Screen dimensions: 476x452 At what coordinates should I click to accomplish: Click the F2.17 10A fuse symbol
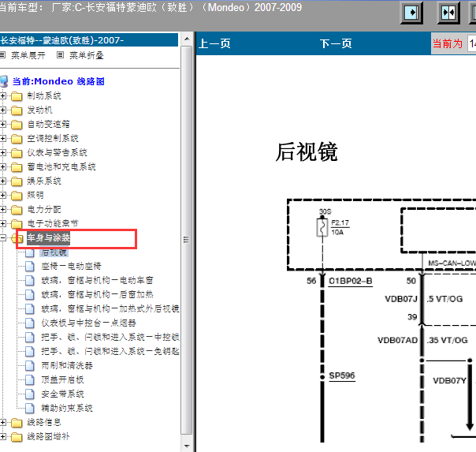tap(322, 227)
